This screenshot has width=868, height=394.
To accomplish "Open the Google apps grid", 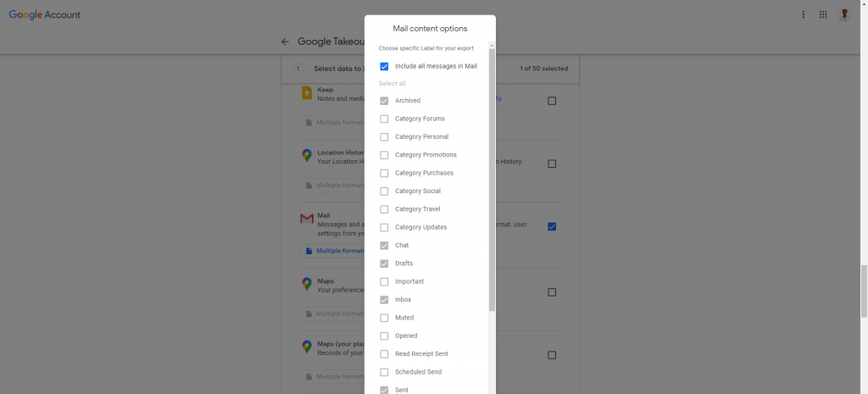I will (823, 14).
